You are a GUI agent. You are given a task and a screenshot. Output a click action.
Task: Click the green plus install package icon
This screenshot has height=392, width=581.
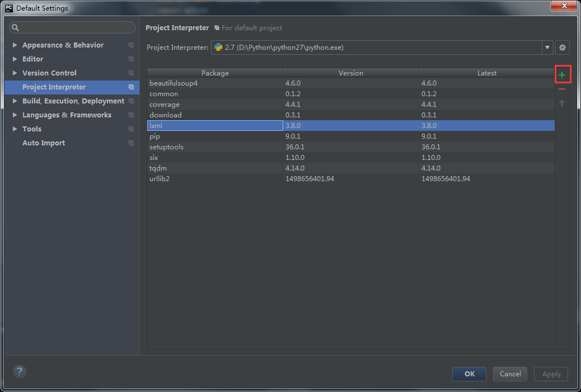tap(562, 75)
